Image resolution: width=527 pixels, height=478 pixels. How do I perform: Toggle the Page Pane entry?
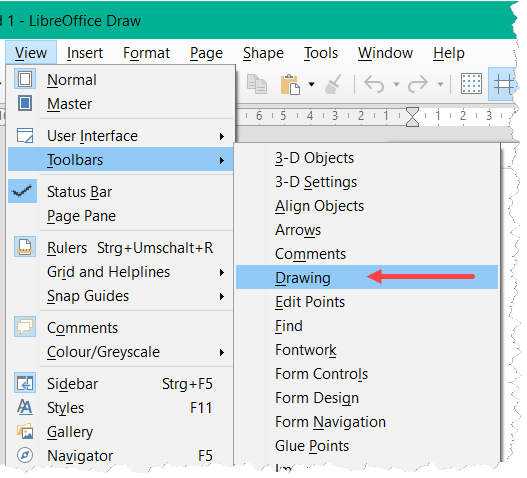point(120,216)
